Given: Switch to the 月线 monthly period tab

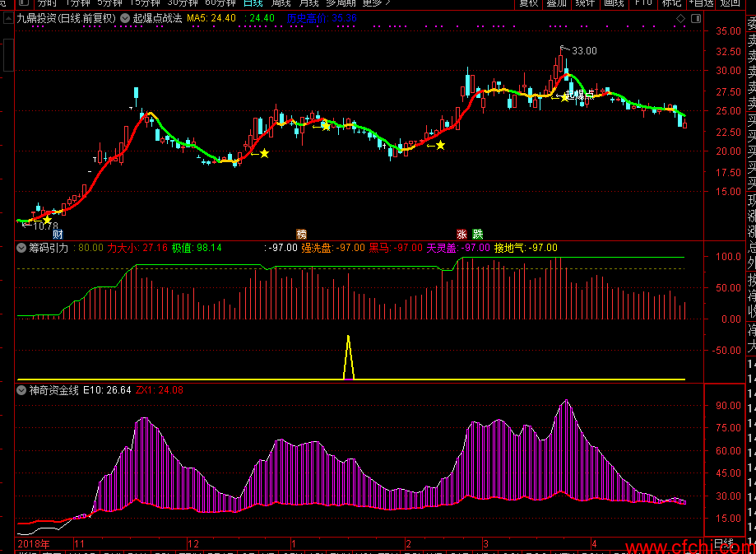Looking at the screenshot, I should click(308, 3).
